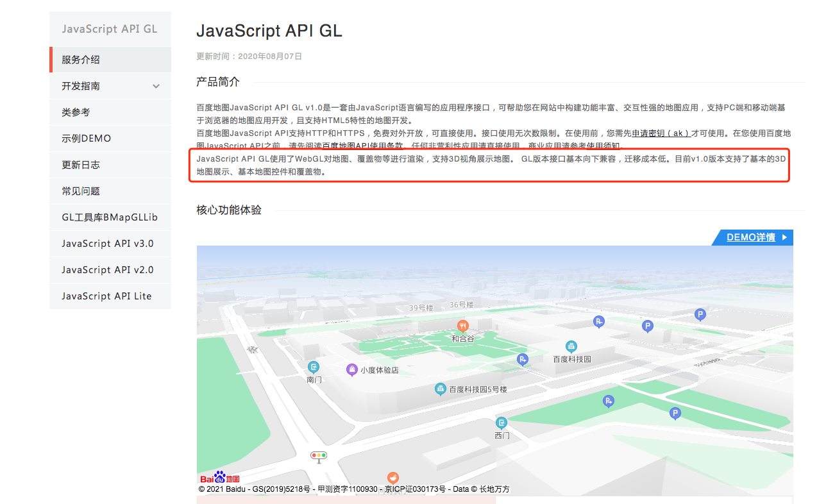This screenshot has width=835, height=504.
Task: Click the 甲测资字1100930 text on map
Action: pos(348,489)
